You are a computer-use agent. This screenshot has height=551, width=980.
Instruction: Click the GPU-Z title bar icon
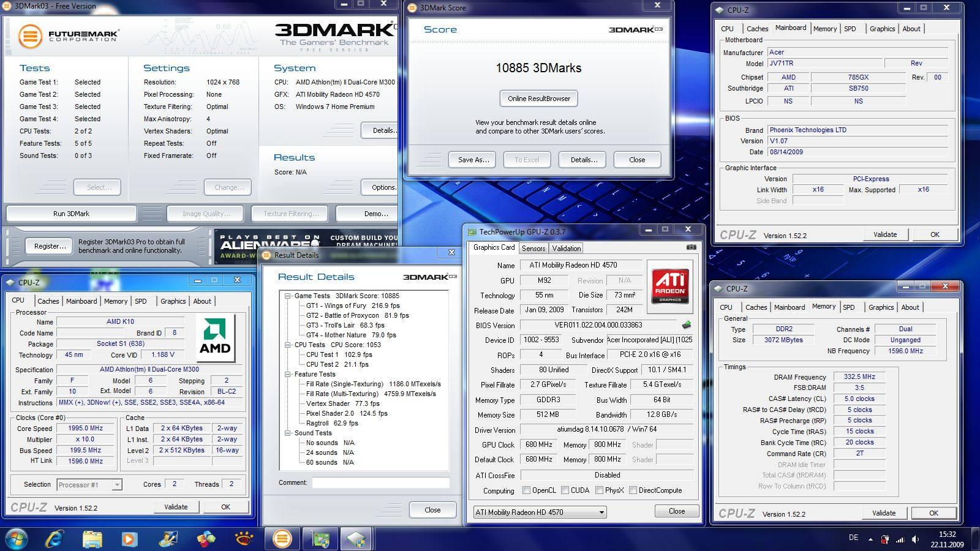[472, 232]
